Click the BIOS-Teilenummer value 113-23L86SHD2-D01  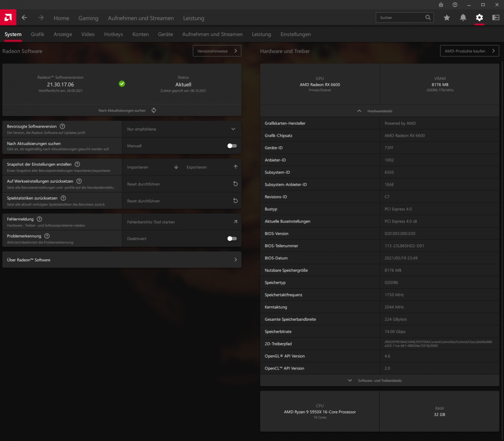404,246
